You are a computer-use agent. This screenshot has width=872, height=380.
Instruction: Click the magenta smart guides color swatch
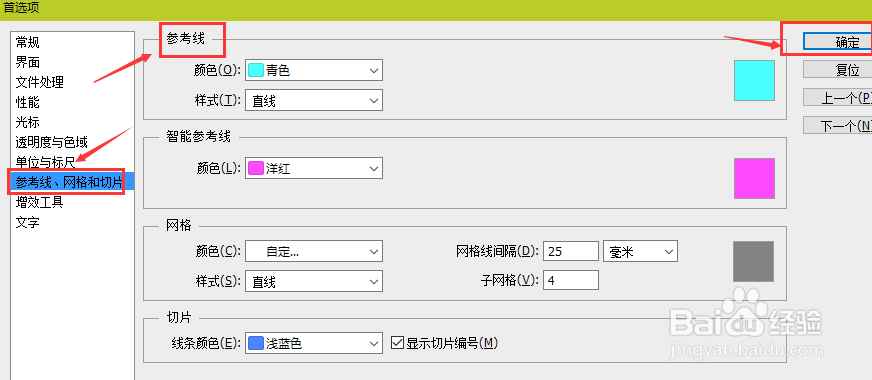(754, 178)
